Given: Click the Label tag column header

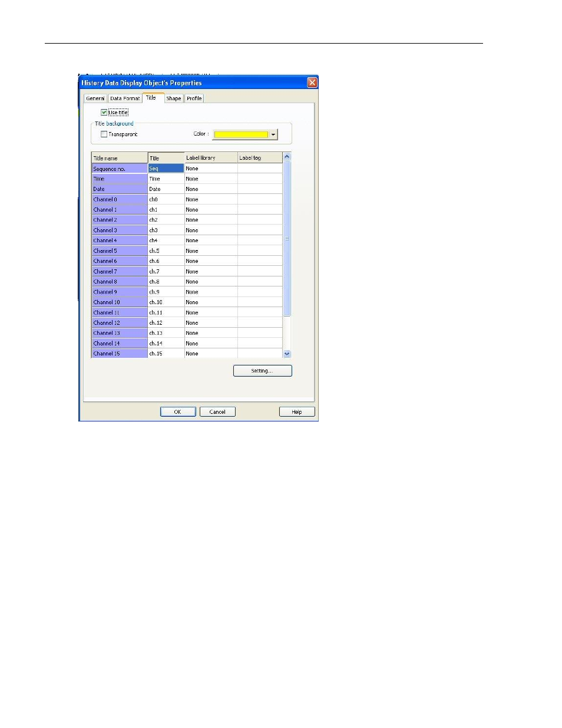Looking at the screenshot, I should [260, 158].
